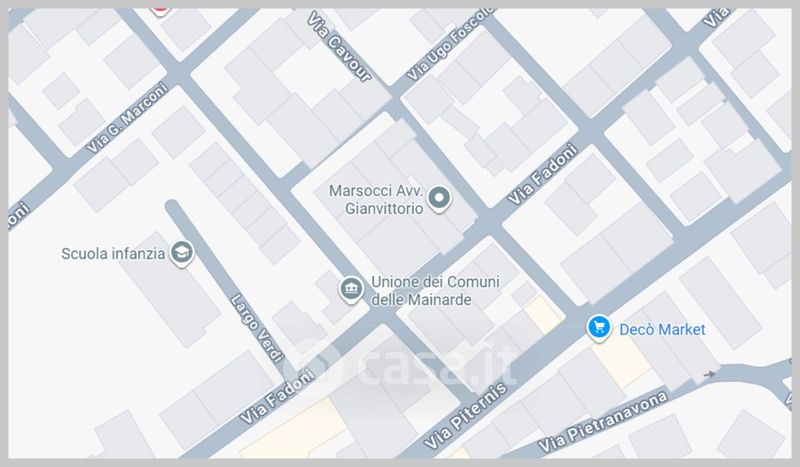This screenshot has width=800, height=467.
Task: Click the lower Via Fadoni label near Largo Verdi
Action: point(278,397)
